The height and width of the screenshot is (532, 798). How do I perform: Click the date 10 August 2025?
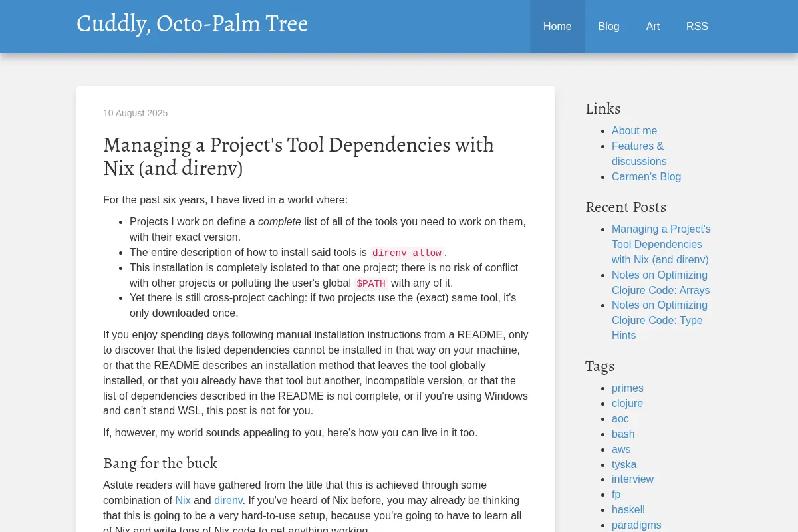(135, 113)
